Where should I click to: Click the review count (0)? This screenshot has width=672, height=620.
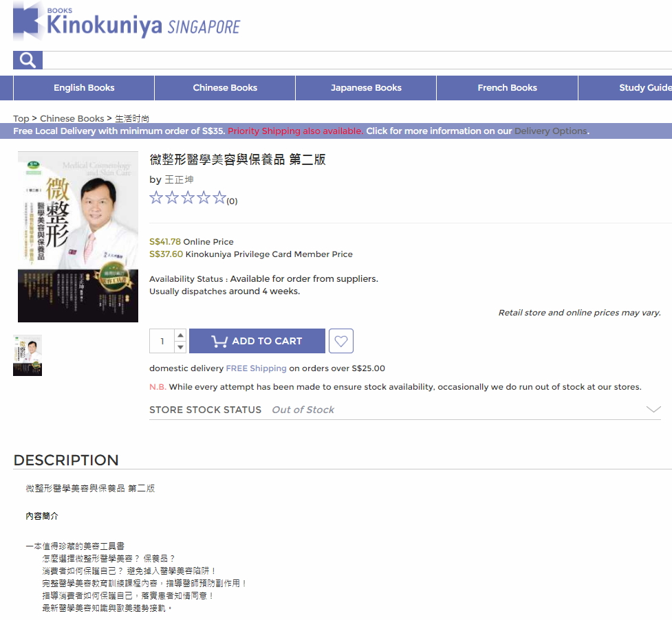(232, 201)
